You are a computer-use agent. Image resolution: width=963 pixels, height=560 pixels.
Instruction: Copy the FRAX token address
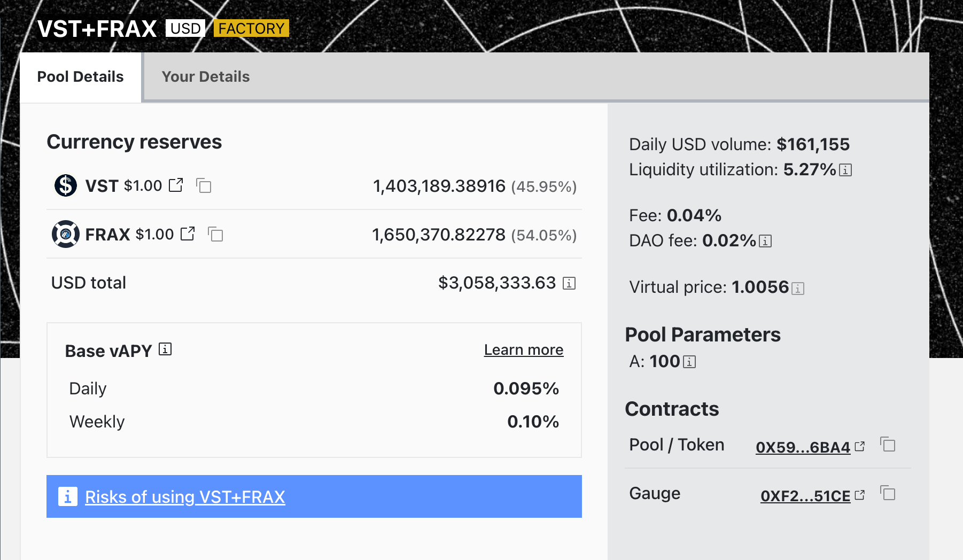(x=215, y=234)
